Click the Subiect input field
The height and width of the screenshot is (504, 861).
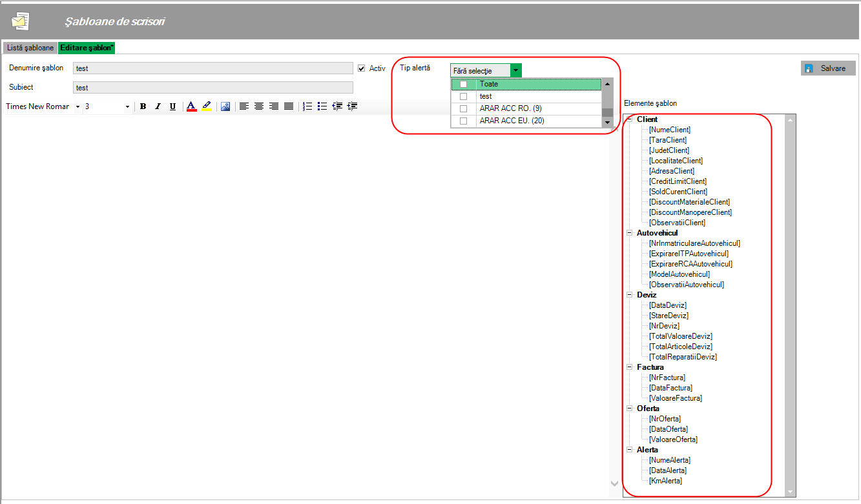pos(213,87)
